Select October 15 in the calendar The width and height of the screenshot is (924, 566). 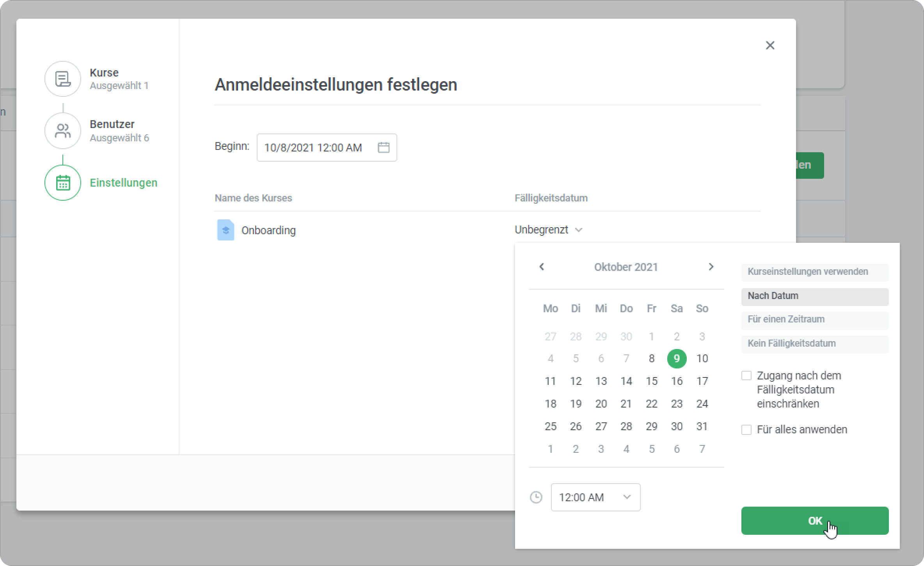tap(651, 381)
